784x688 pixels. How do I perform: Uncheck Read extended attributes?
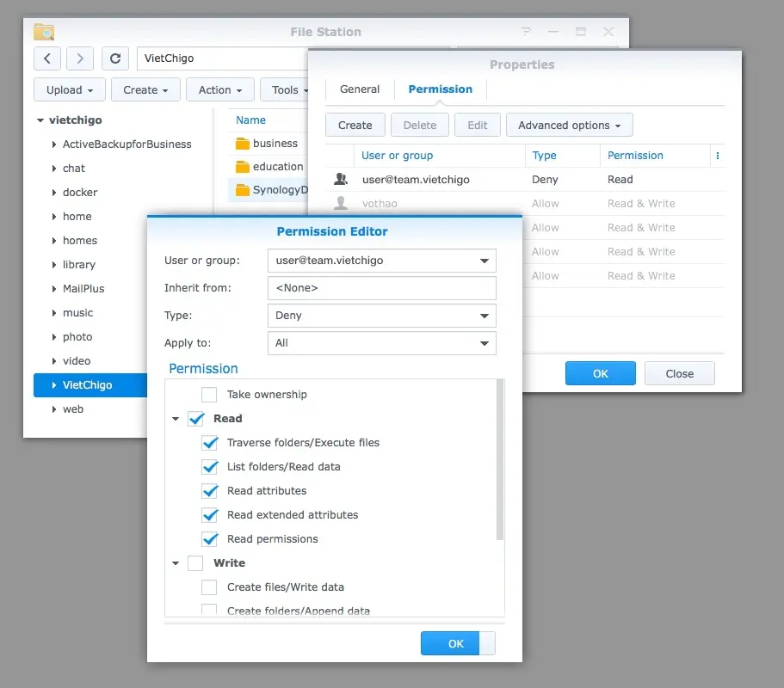[209, 514]
